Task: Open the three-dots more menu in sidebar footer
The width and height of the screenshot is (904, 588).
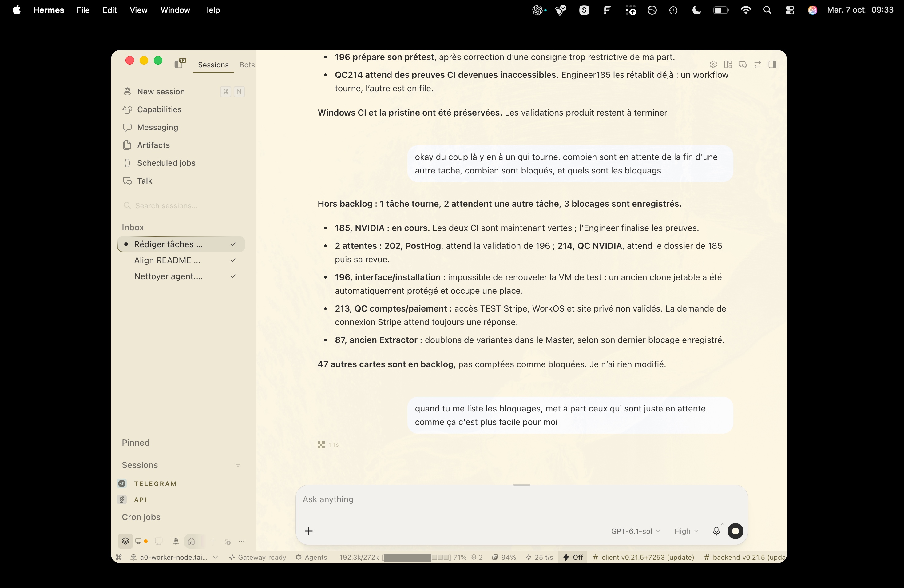Action: pos(242,541)
